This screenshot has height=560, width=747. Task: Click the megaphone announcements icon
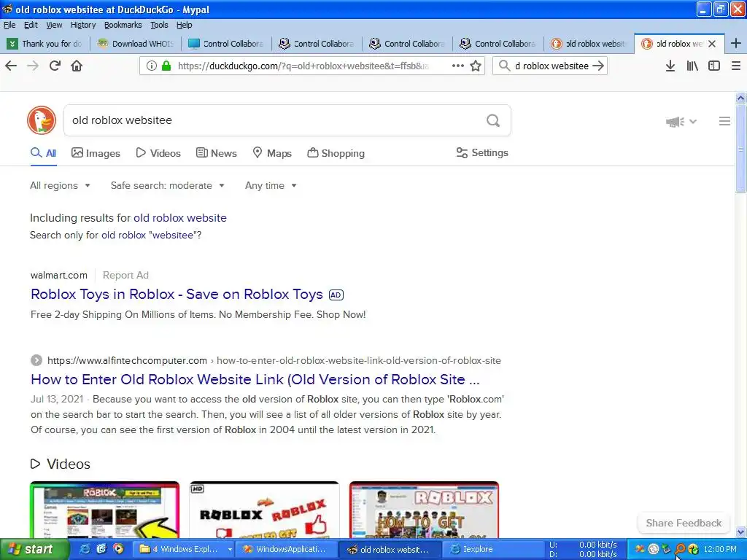[x=675, y=122]
